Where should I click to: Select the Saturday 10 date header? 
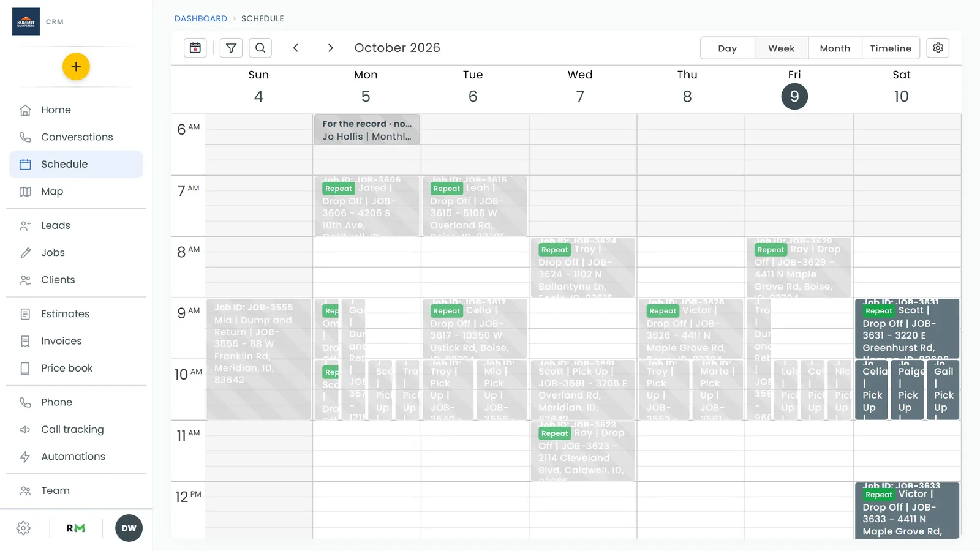click(901, 96)
